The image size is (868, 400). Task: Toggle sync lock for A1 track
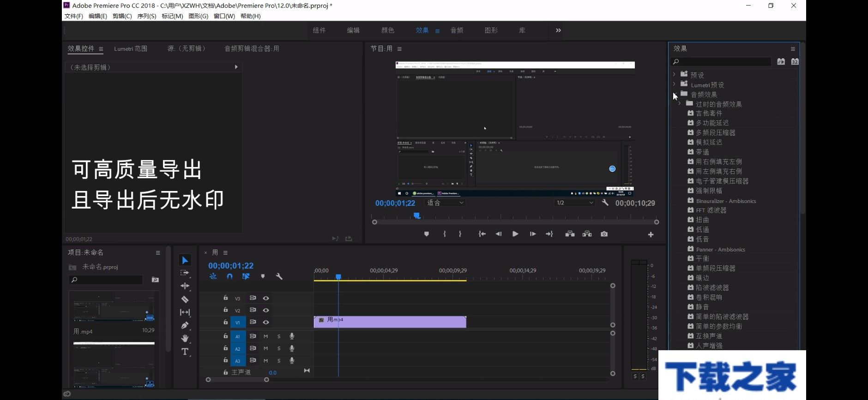click(x=253, y=336)
